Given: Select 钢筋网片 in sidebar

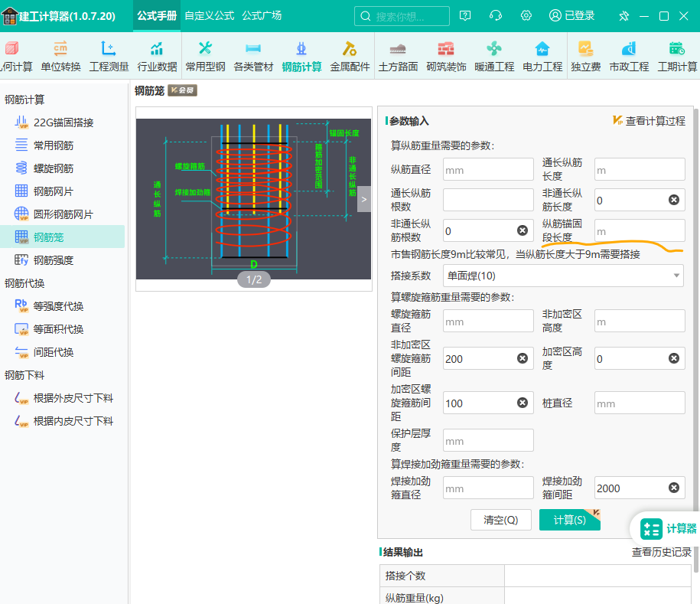Looking at the screenshot, I should [63, 191].
